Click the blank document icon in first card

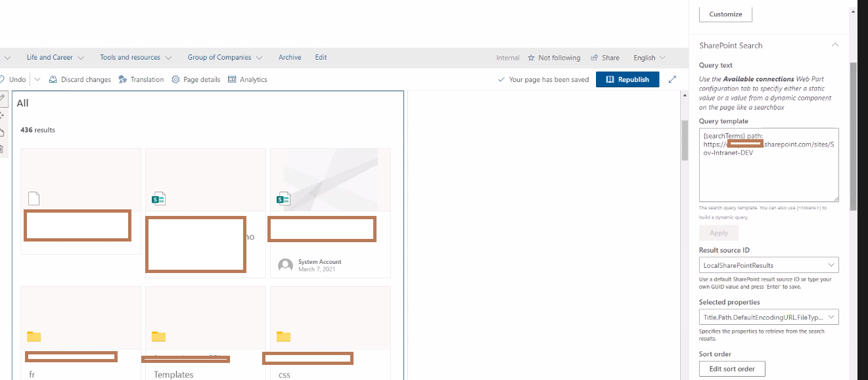click(34, 198)
